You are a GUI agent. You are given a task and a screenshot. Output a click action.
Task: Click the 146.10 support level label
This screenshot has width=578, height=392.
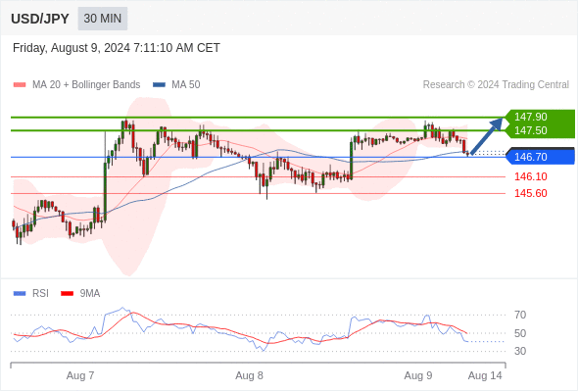(530, 176)
